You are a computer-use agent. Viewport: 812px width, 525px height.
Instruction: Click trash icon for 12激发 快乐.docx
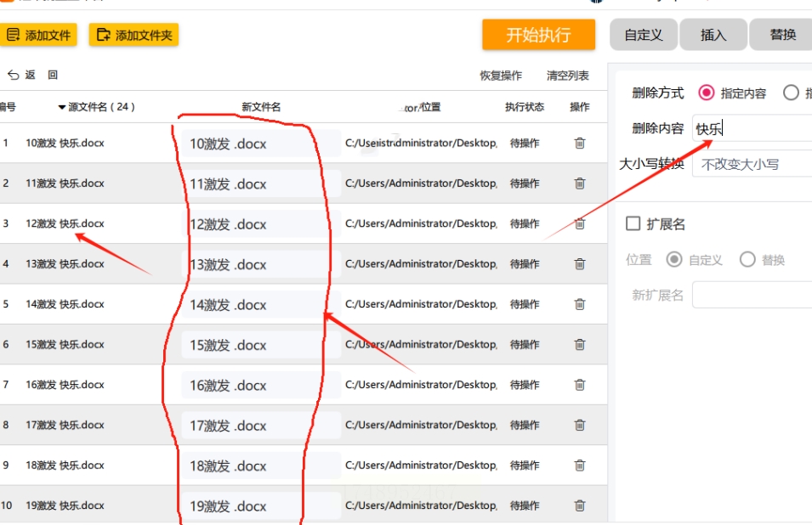pos(580,223)
